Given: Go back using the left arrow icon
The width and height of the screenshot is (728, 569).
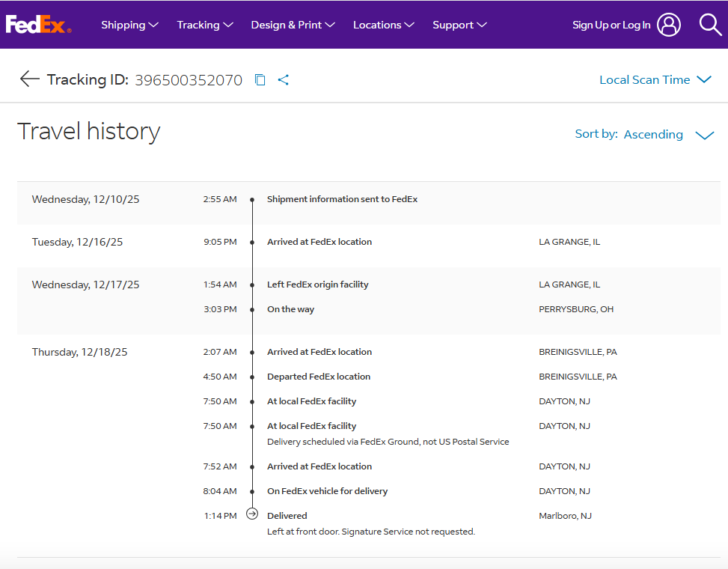Looking at the screenshot, I should [x=30, y=79].
